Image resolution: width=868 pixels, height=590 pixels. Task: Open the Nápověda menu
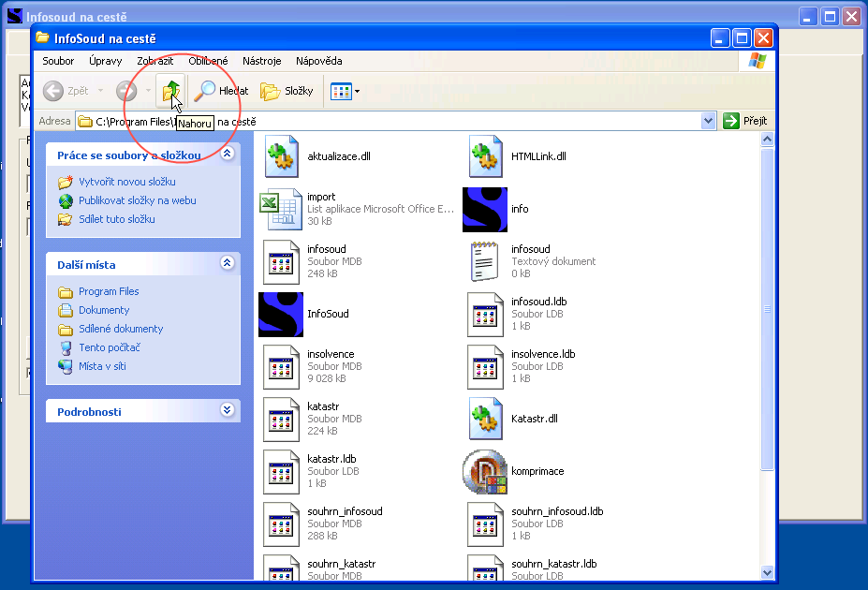click(x=319, y=61)
